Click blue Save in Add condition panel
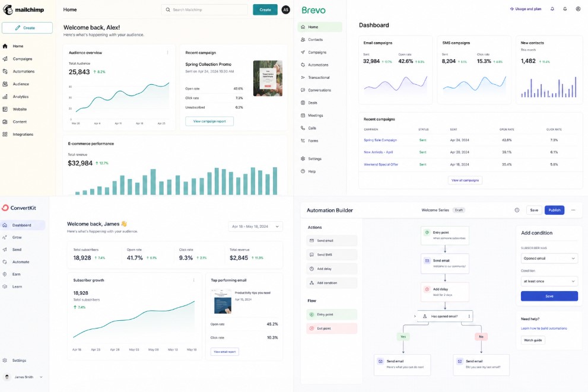The width and height of the screenshot is (588, 392). tap(549, 296)
